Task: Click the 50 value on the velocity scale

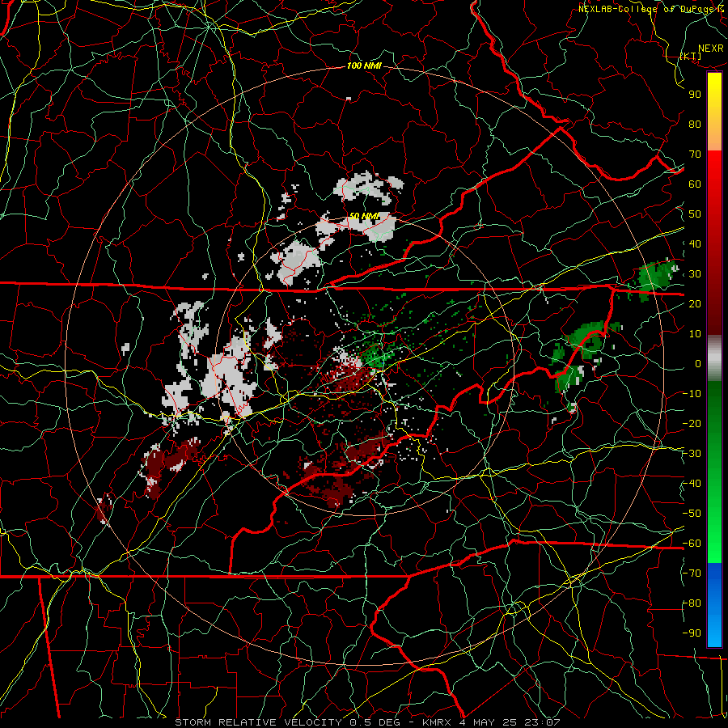Action: tap(695, 214)
